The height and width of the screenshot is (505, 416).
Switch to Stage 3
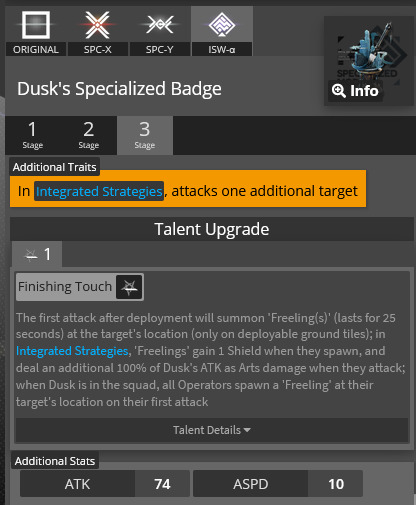pos(145,135)
